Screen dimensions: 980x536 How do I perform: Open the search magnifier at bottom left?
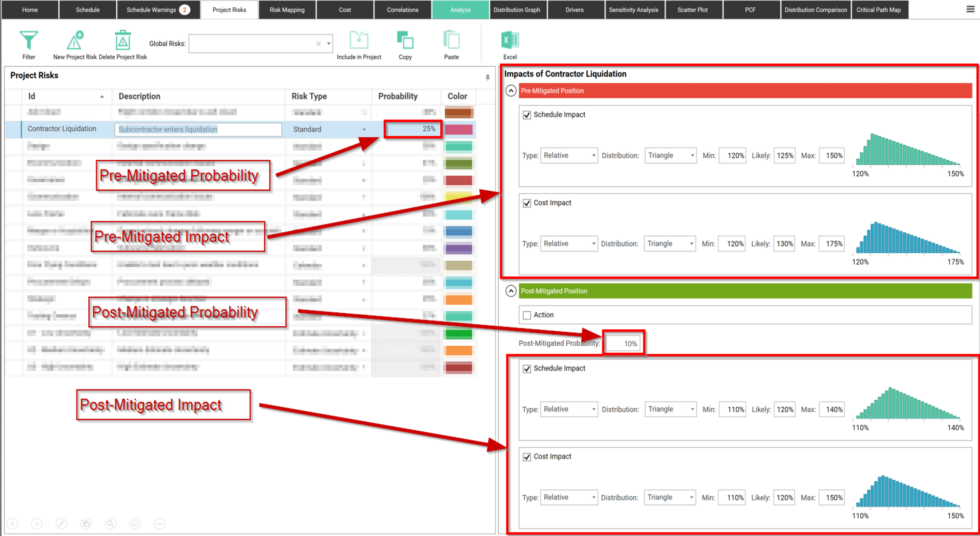click(x=110, y=524)
